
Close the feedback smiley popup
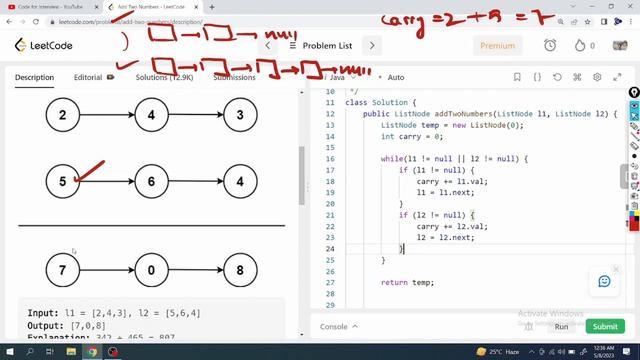(616, 269)
